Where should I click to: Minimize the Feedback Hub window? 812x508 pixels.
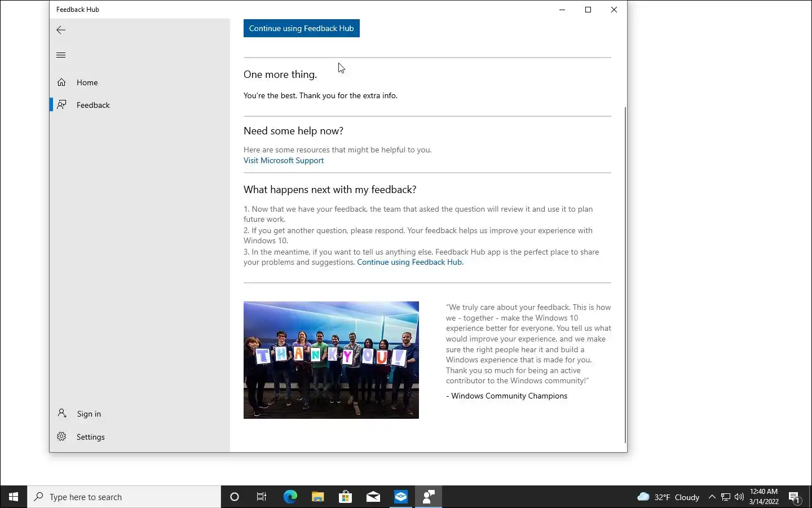[x=562, y=10]
